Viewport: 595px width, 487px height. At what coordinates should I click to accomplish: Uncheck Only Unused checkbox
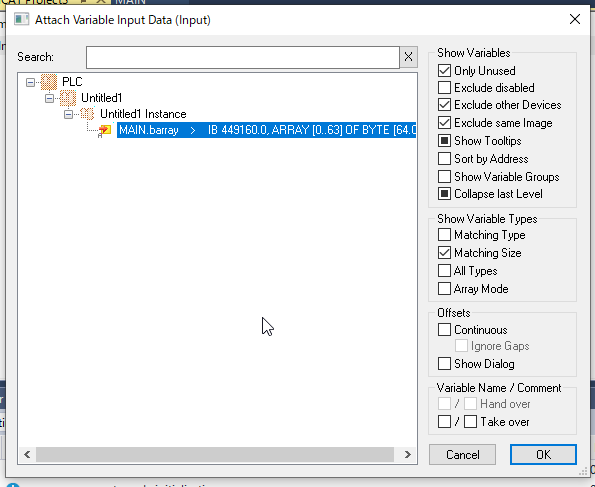(x=444, y=71)
